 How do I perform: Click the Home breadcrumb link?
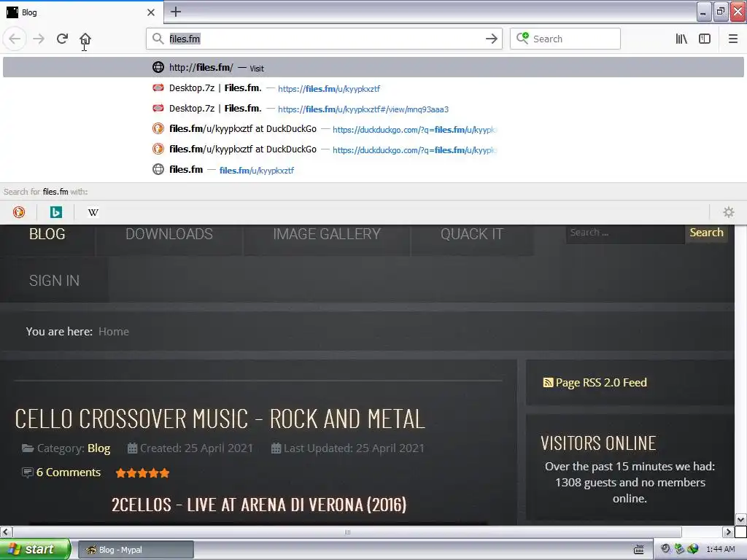[x=113, y=332]
